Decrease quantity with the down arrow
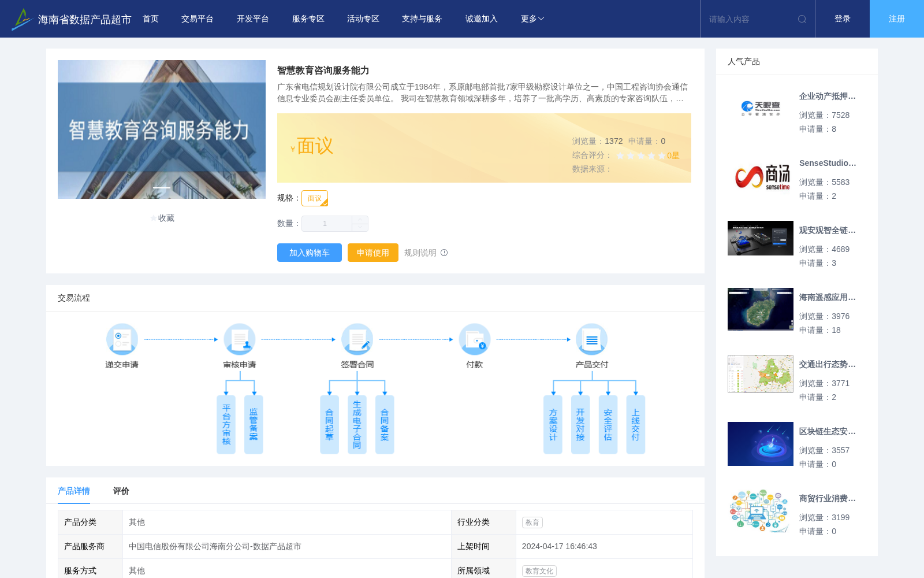Viewport: 924px width, 578px height. 360,228
